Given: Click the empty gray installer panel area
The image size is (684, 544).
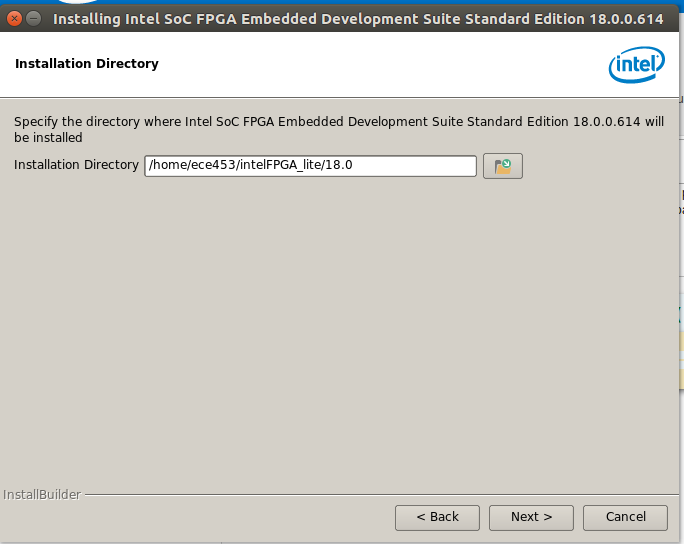Looking at the screenshot, I should (x=340, y=330).
